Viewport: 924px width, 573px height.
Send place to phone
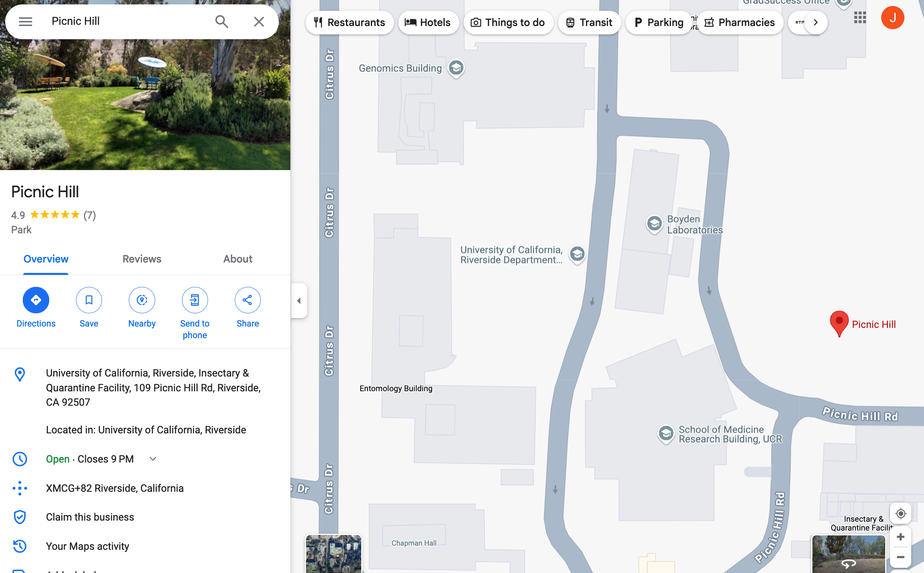click(194, 300)
